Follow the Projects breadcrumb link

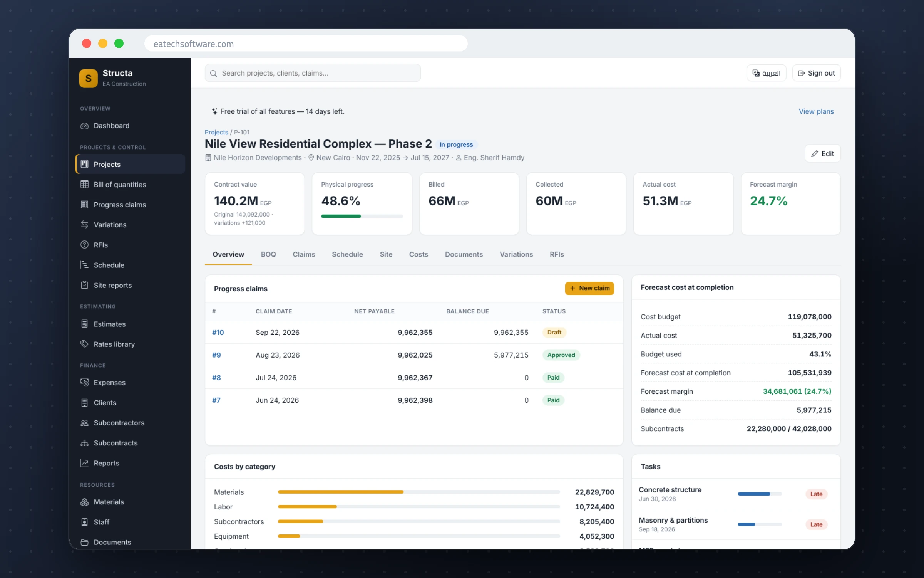point(216,132)
